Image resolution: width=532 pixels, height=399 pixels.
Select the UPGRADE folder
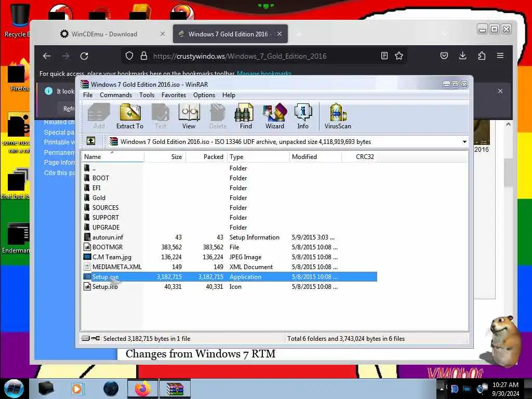pos(230,228)
